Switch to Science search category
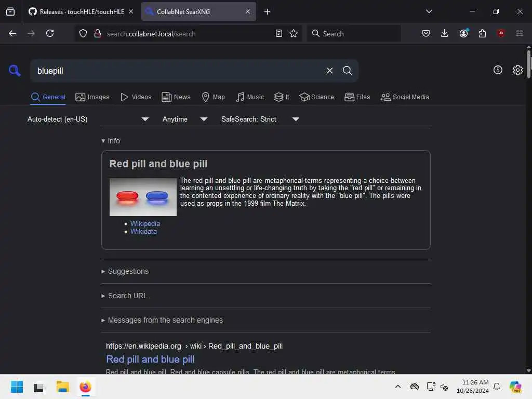Image resolution: width=532 pixels, height=399 pixels. pos(316,97)
